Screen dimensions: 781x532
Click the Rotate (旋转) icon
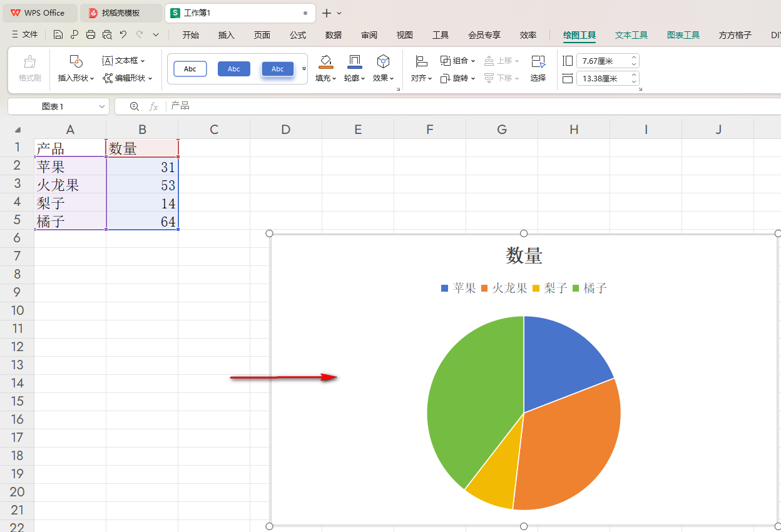point(446,78)
